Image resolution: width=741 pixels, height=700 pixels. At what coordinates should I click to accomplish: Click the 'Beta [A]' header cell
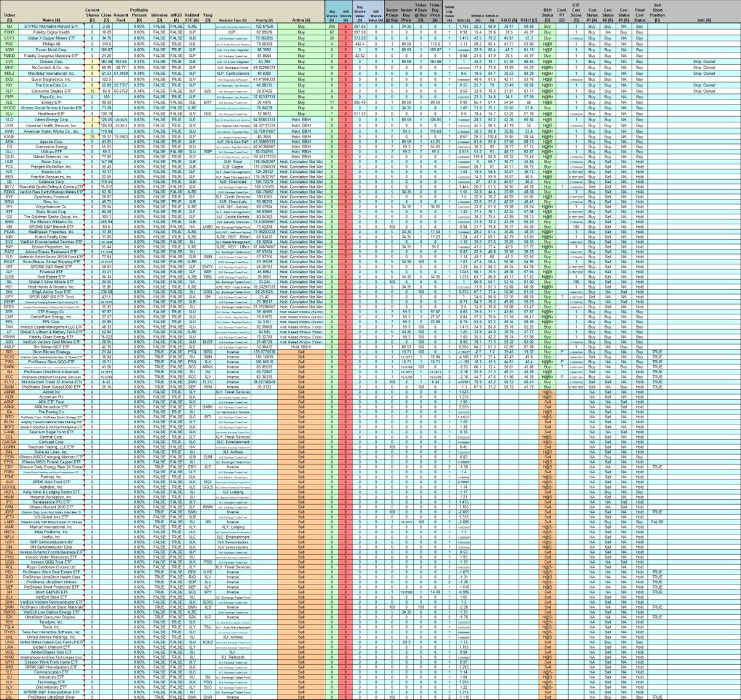pos(464,13)
